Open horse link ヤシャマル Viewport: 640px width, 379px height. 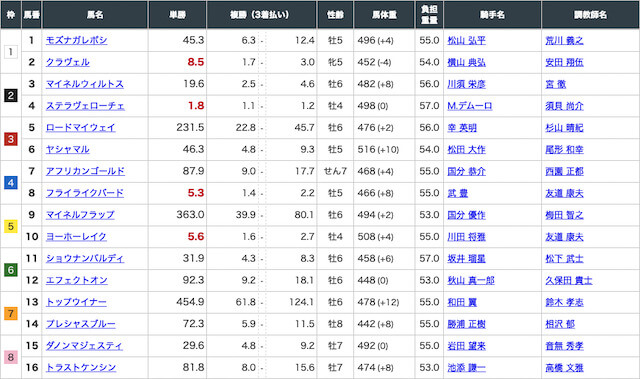[x=67, y=150]
